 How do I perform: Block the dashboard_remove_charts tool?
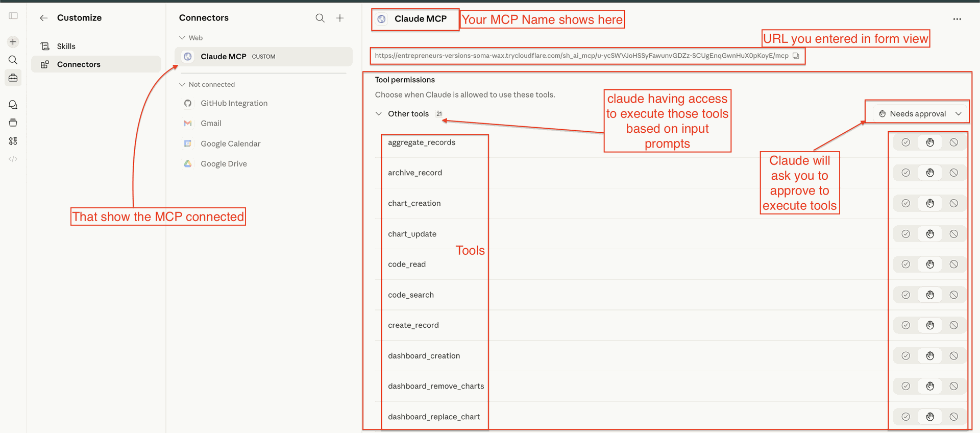pyautogui.click(x=953, y=386)
